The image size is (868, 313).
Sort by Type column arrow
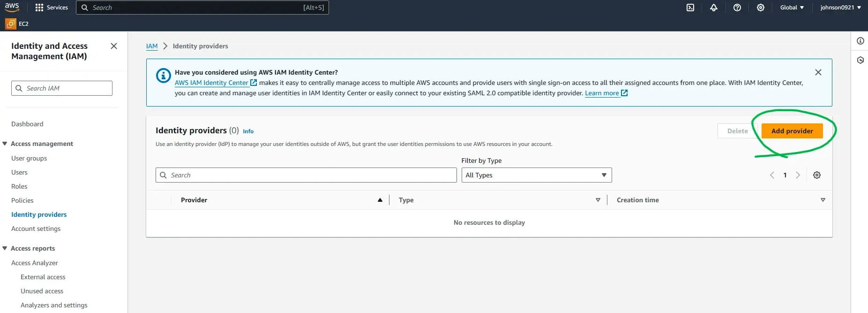pos(598,200)
